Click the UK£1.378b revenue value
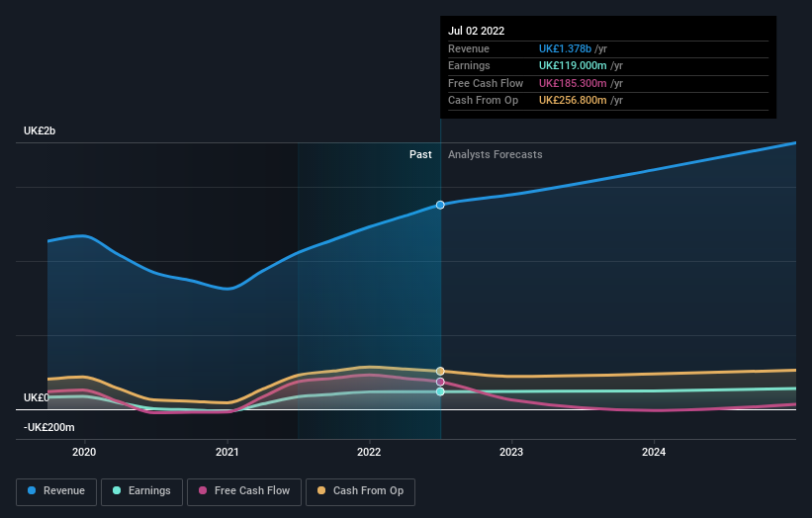This screenshot has height=518, width=812. 565,48
